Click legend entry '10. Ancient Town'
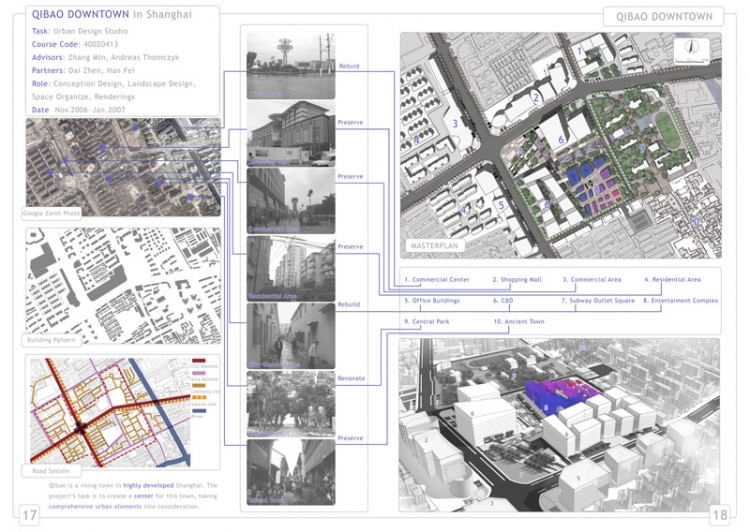This screenshot has height=532, width=750. coord(518,321)
